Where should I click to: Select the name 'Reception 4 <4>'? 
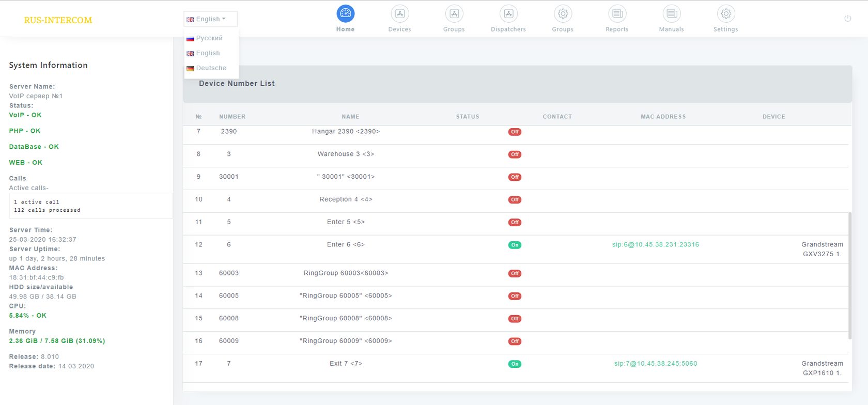[346, 200]
